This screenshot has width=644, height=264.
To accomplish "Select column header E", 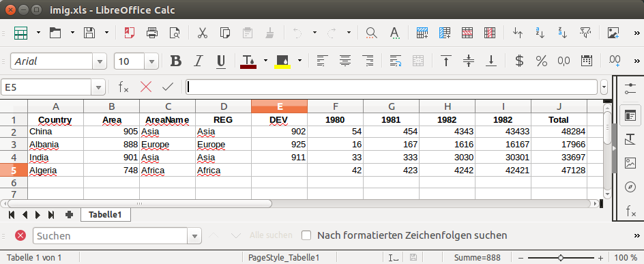I will point(279,106).
